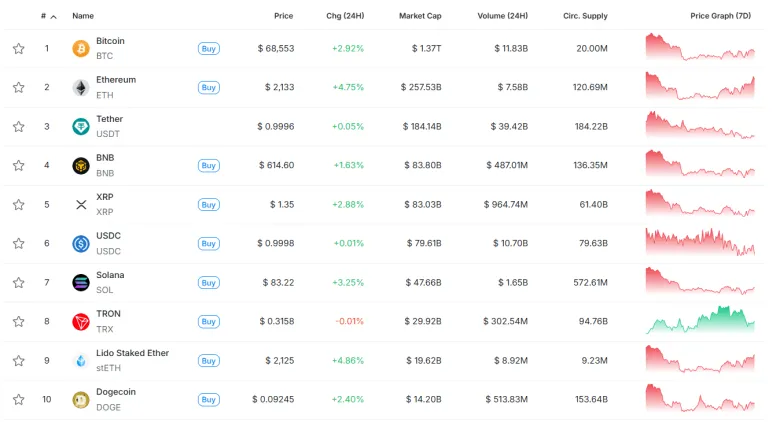Click the Solana logo icon

point(81,283)
